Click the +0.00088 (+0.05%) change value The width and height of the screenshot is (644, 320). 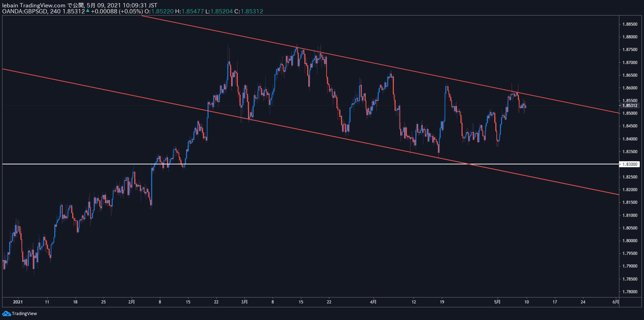pyautogui.click(x=117, y=11)
